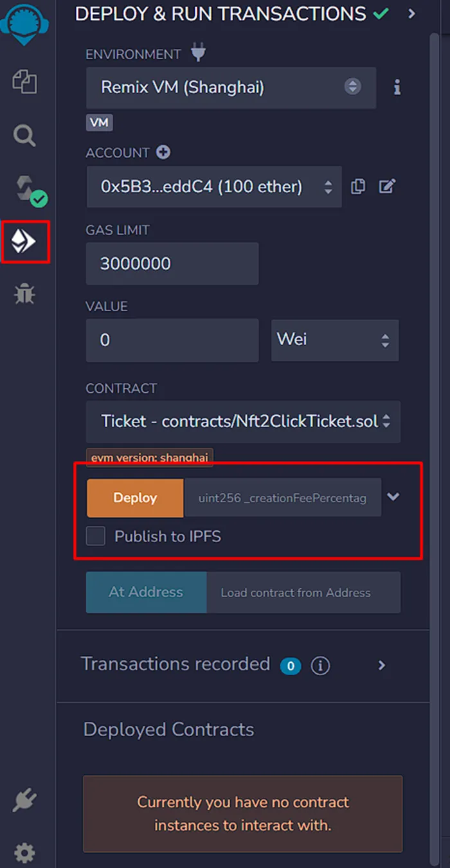Open the Solidity Compiler sidebar icon
Viewport: 450px width, 868px height.
(x=26, y=189)
